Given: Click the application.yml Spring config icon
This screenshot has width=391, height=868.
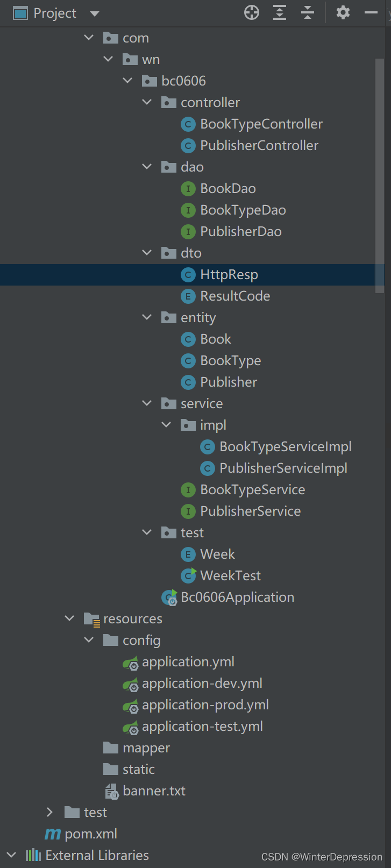Looking at the screenshot, I should [131, 661].
